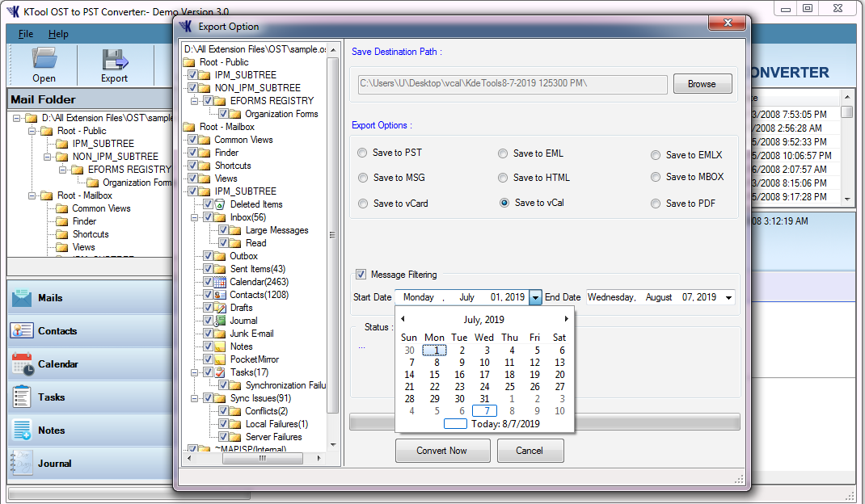
Task: Collapse the EFORMS REGISTRY node in export tree
Action: [x=194, y=101]
